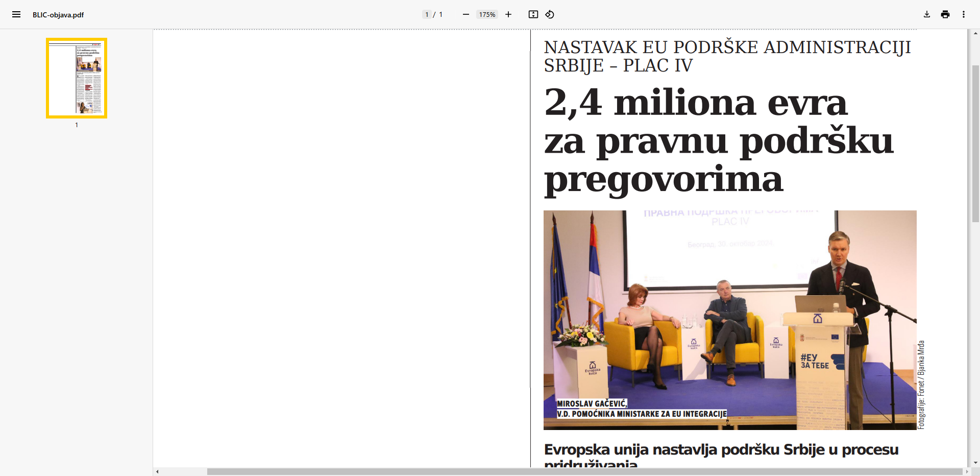Click the scroll right arrow at bottom
Viewport: 980px width, 476px height.
click(x=967, y=471)
